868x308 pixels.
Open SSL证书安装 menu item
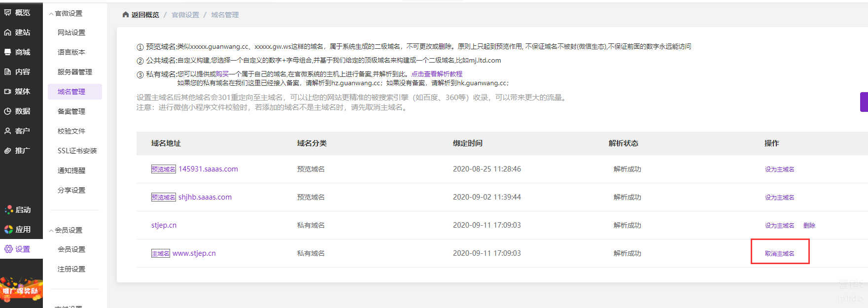[77, 151]
